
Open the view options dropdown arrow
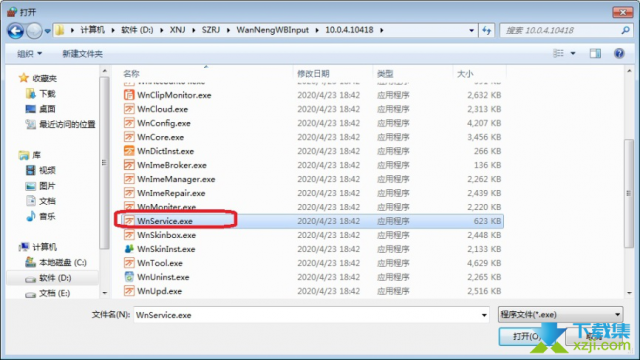tap(573, 53)
